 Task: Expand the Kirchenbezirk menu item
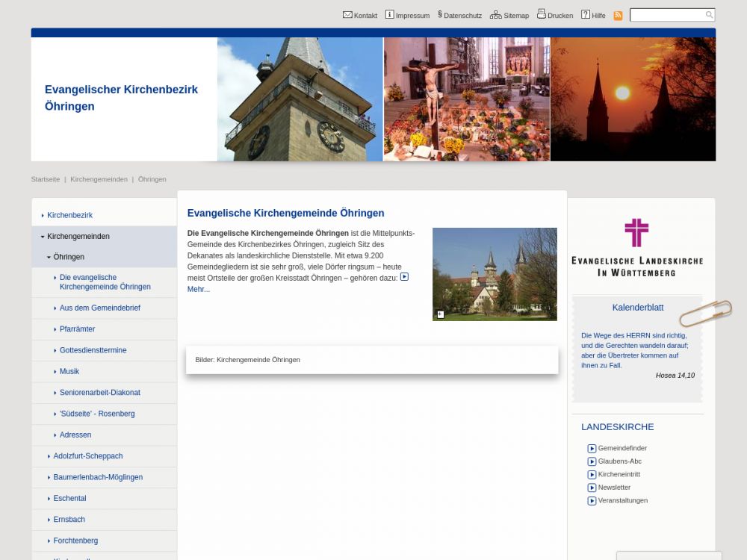pos(43,215)
